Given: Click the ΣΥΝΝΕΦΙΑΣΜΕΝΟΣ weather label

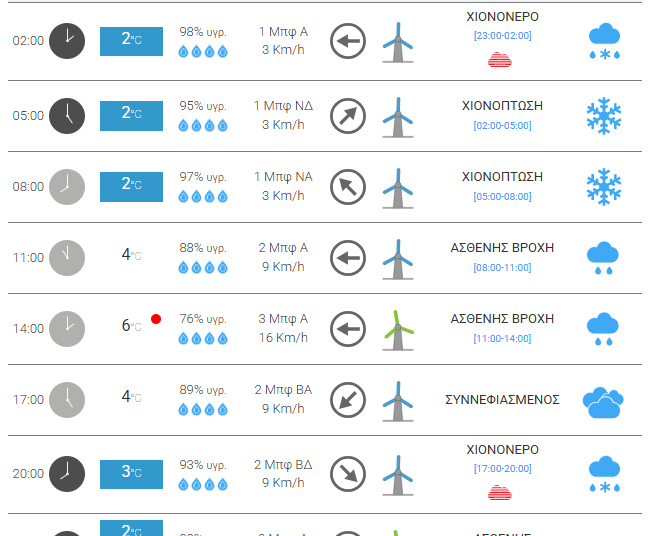Looking at the screenshot, I should [x=502, y=400].
